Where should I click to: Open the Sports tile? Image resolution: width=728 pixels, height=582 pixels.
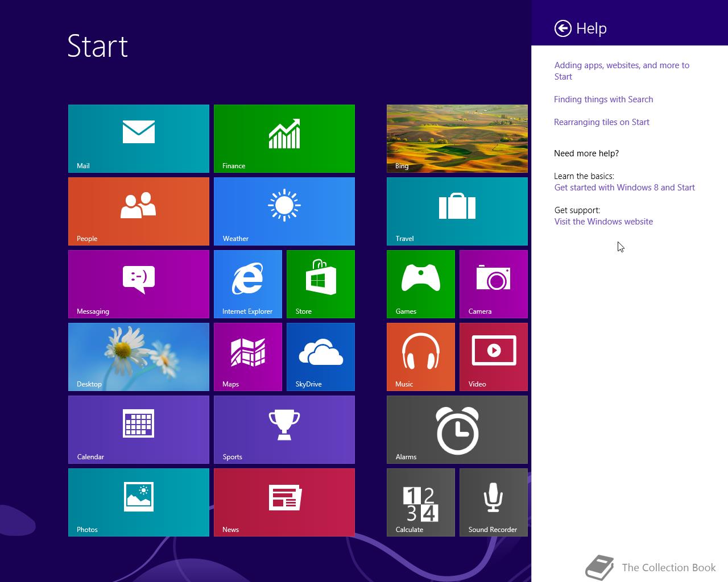[284, 430]
